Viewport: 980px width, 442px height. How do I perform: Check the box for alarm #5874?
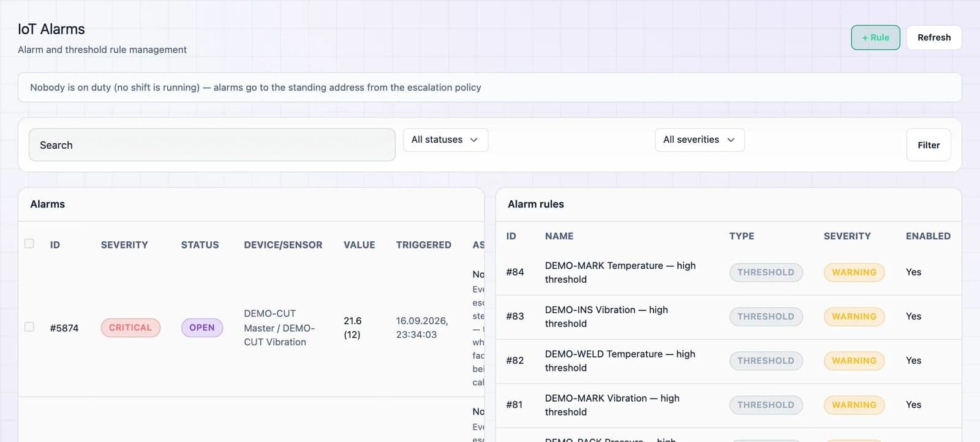click(29, 327)
